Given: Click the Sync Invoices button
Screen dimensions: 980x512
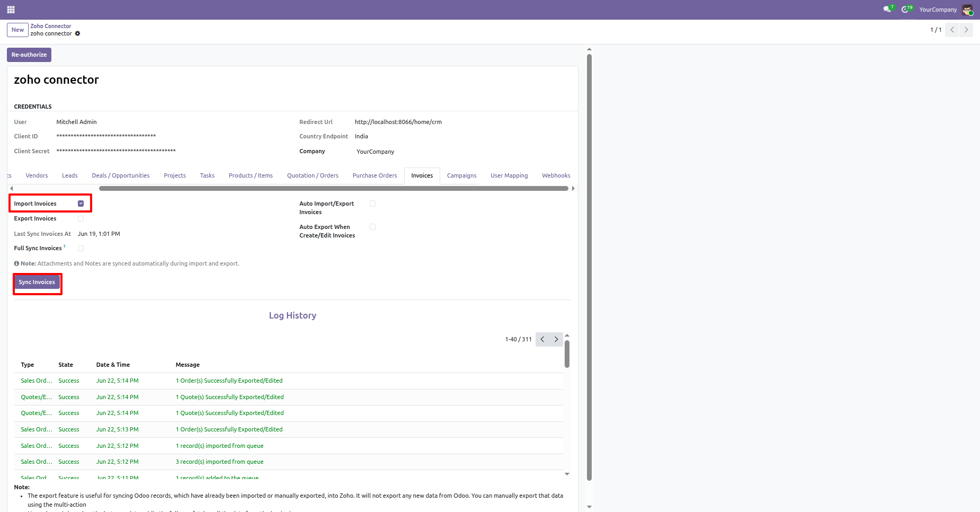Looking at the screenshot, I should (37, 282).
